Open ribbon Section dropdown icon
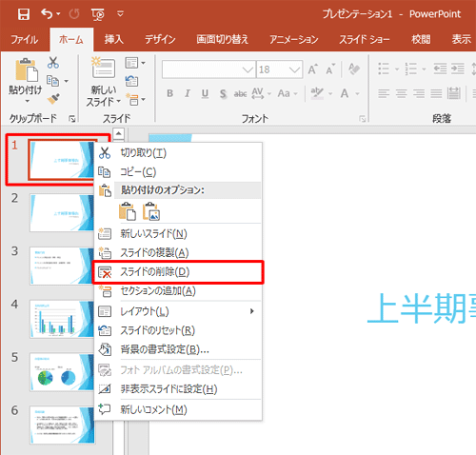Screen dimensions: 476x455 click(x=135, y=100)
